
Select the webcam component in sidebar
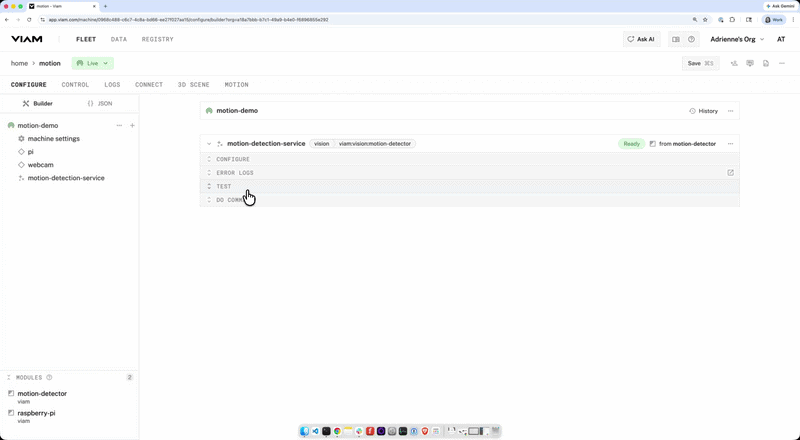pyautogui.click(x=40, y=165)
